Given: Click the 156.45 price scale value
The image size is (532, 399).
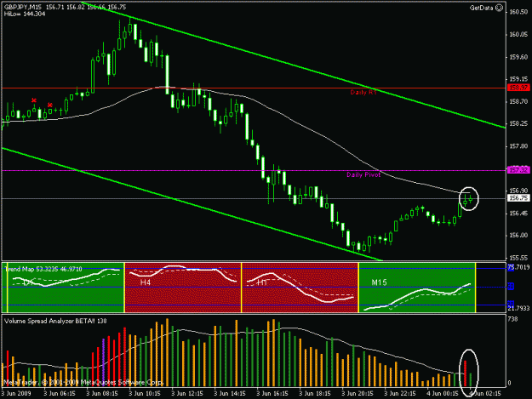Looking at the screenshot, I should click(518, 214).
